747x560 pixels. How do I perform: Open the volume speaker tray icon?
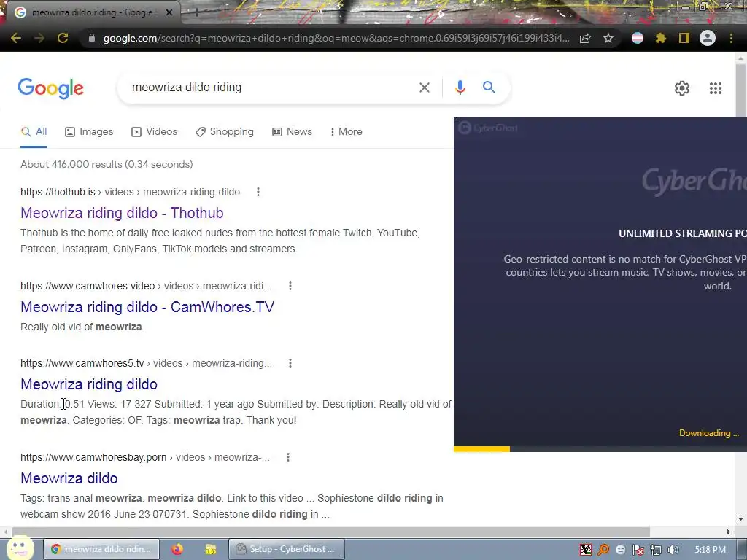pyautogui.click(x=673, y=550)
